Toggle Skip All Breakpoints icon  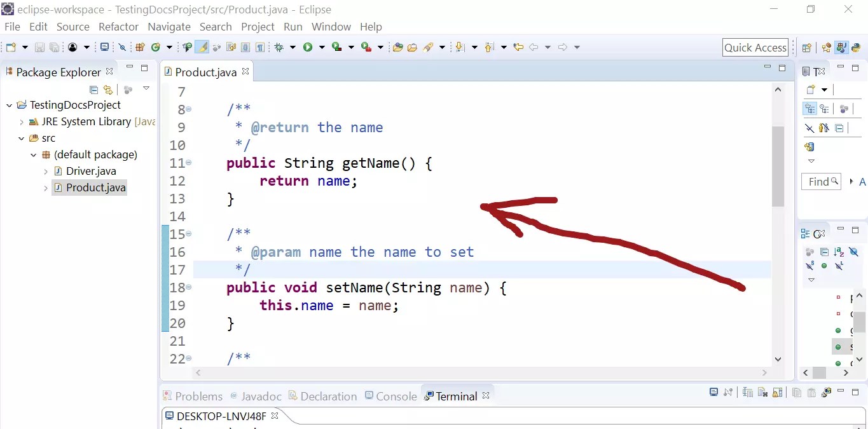tap(122, 47)
